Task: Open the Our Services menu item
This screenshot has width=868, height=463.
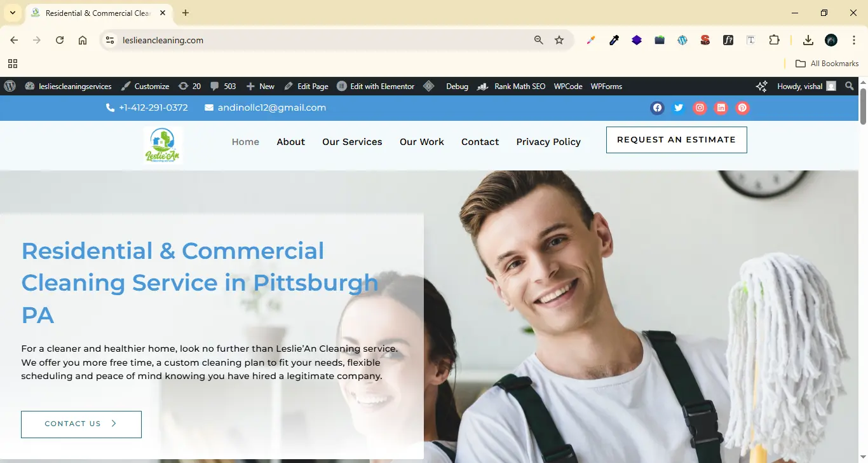Action: pyautogui.click(x=352, y=142)
